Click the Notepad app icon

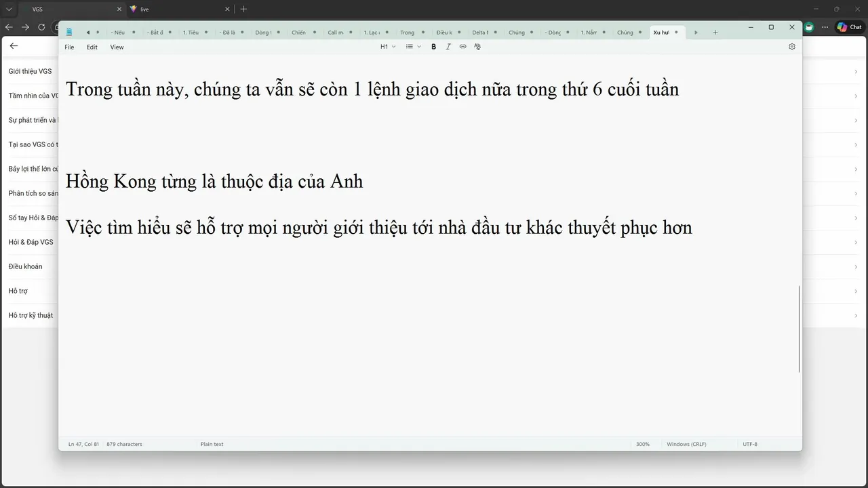pyautogui.click(x=69, y=33)
